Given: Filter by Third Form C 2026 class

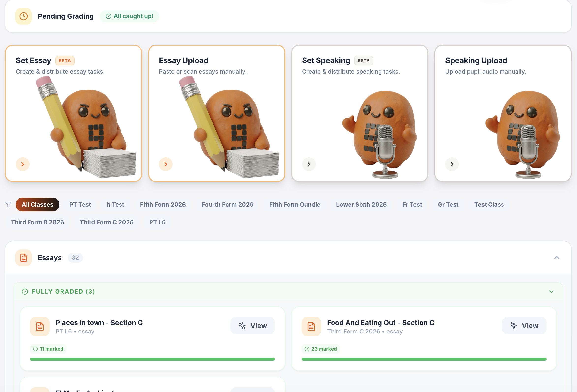Looking at the screenshot, I should click(107, 222).
